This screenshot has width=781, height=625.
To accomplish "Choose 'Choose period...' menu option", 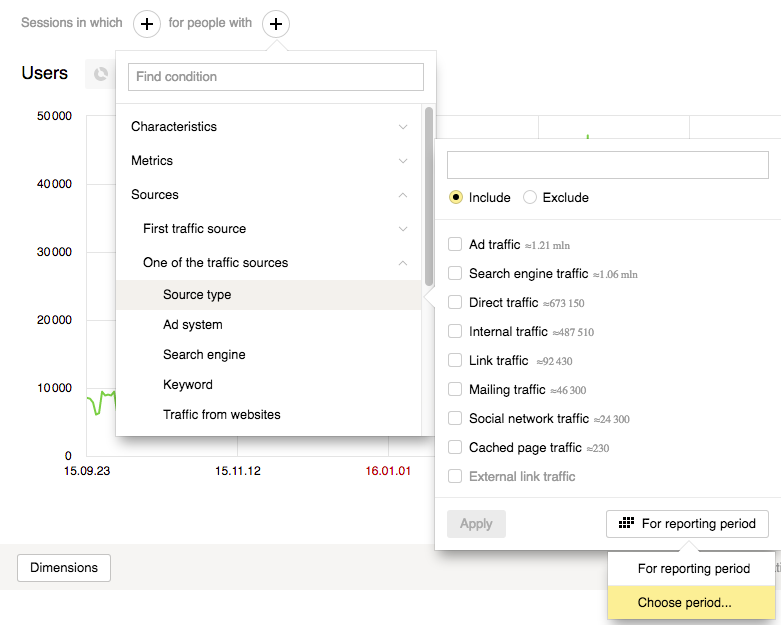I will click(x=685, y=603).
